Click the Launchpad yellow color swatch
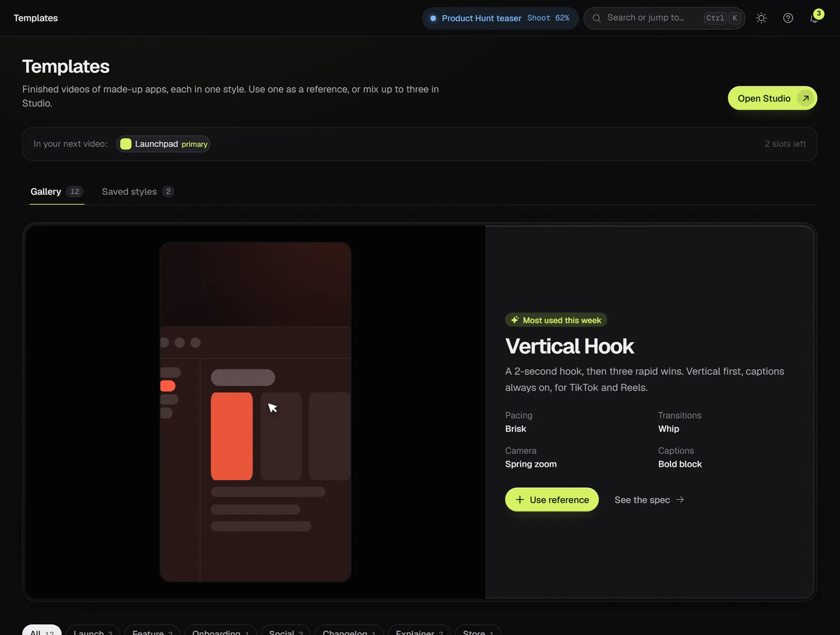The image size is (840, 635). [126, 144]
